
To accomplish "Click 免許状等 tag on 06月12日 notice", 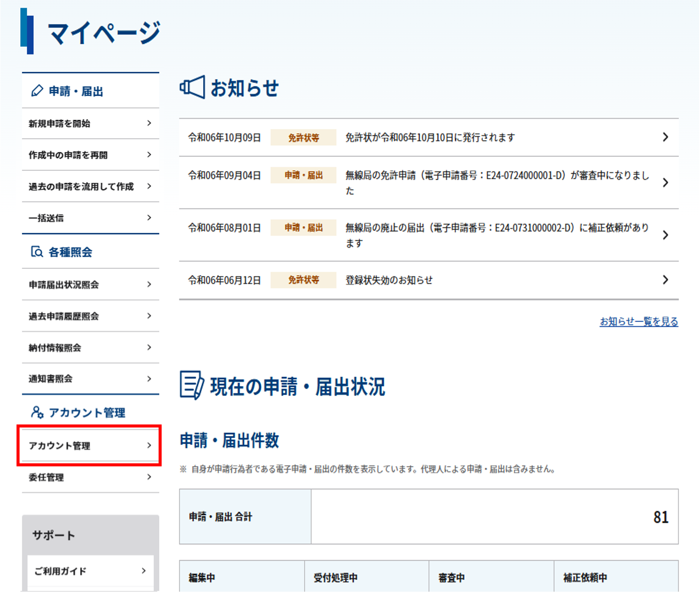I will (303, 280).
